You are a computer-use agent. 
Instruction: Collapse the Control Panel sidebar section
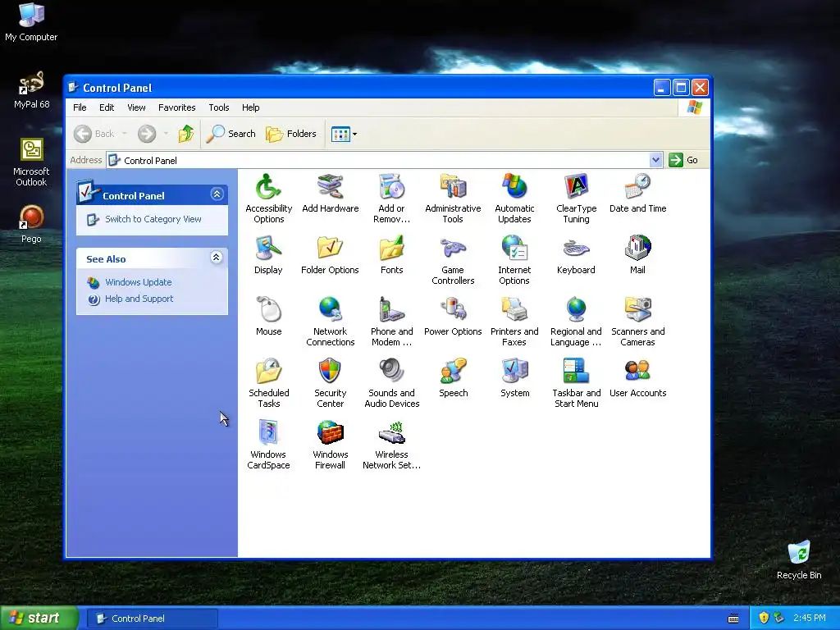[217, 194]
